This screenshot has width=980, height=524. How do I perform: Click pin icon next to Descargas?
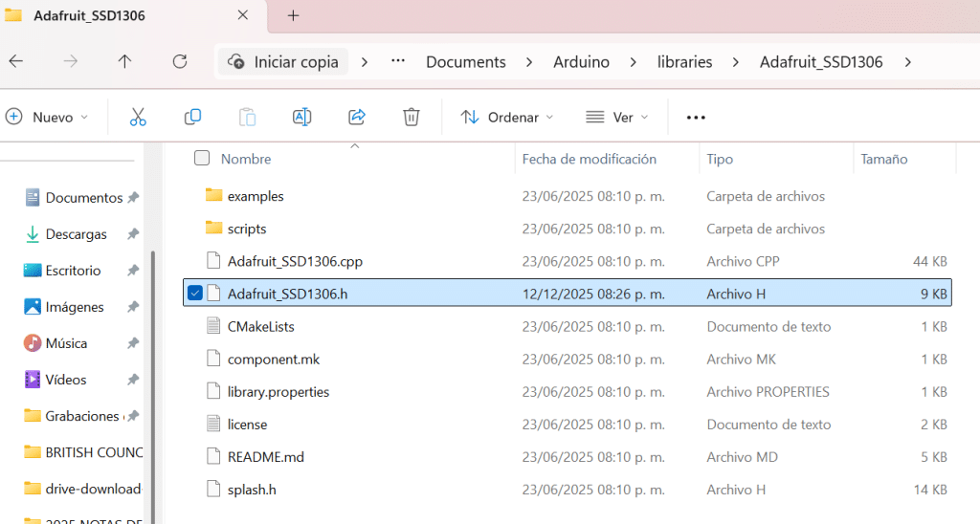pyautogui.click(x=132, y=234)
